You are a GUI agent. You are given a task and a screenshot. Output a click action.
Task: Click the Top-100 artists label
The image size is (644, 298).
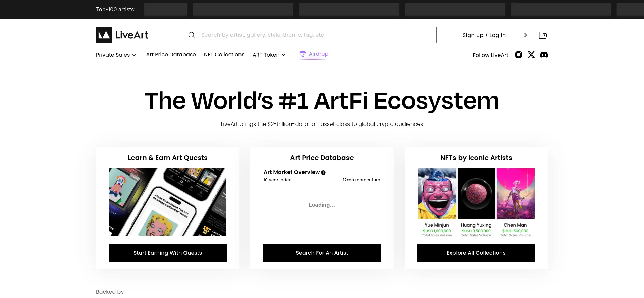(x=116, y=9)
